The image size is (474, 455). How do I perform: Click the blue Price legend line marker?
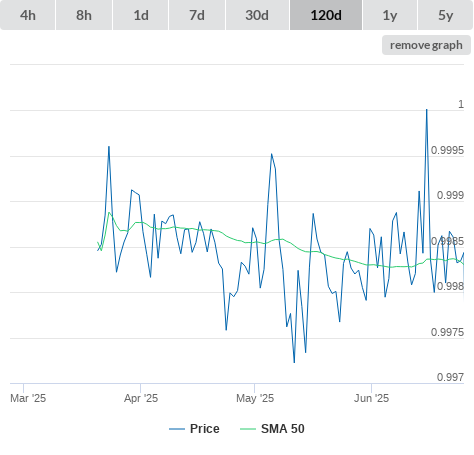pyautogui.click(x=177, y=429)
